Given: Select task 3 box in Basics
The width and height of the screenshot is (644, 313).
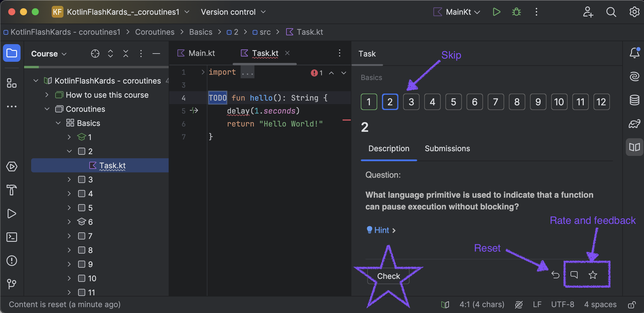Looking at the screenshot, I should [411, 102].
